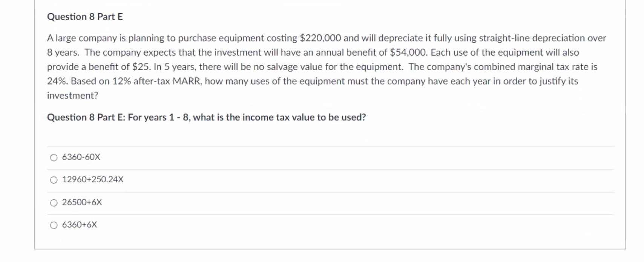Click the 12960+250.24X radio circle

(x=54, y=180)
